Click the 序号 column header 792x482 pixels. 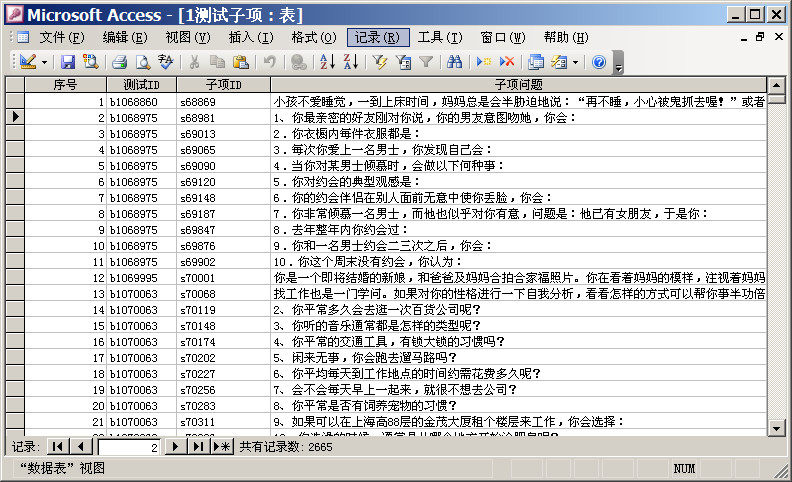66,84
